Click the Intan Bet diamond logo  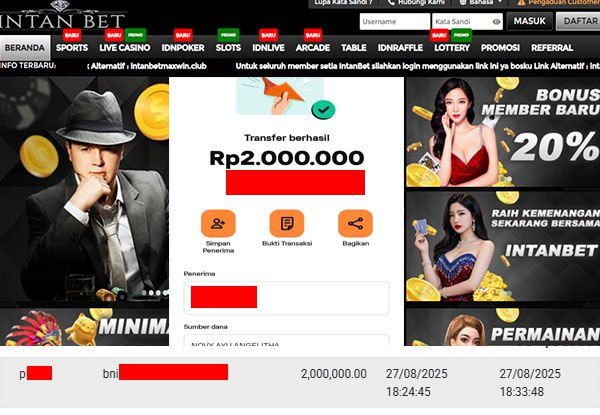[60, 15]
